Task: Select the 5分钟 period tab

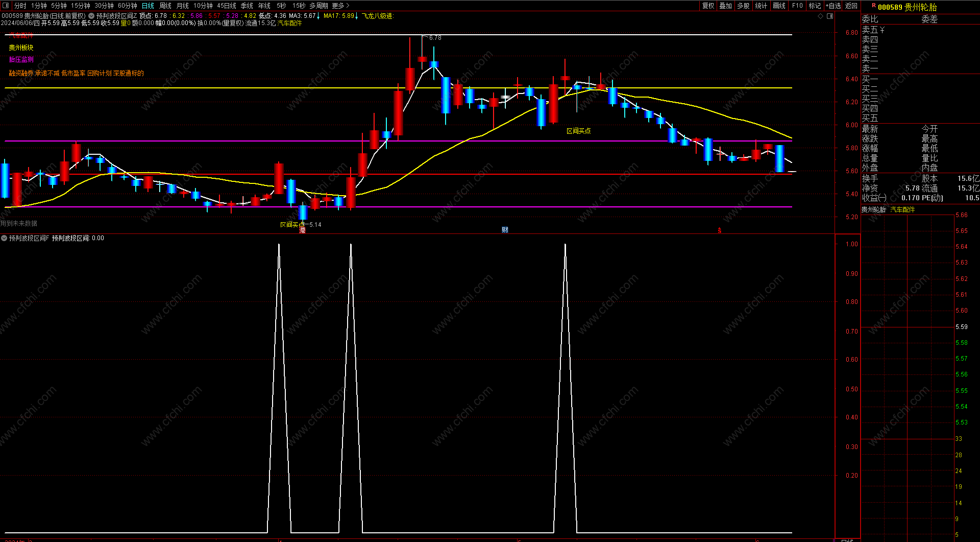Action: point(59,6)
